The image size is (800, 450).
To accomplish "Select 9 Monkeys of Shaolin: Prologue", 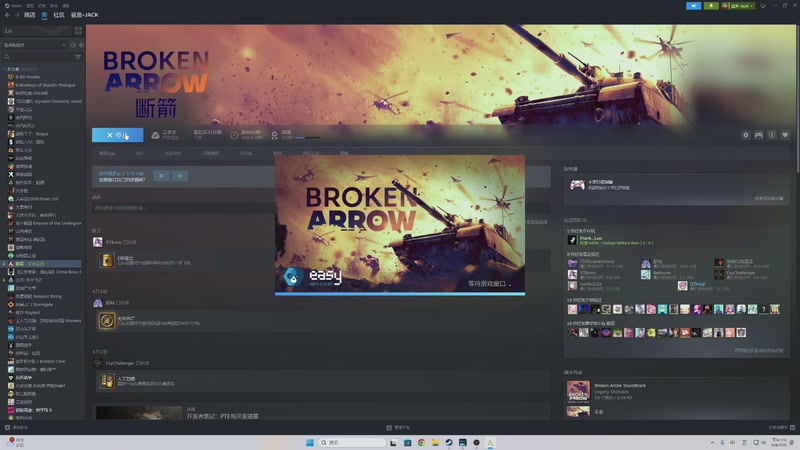I will (43, 85).
